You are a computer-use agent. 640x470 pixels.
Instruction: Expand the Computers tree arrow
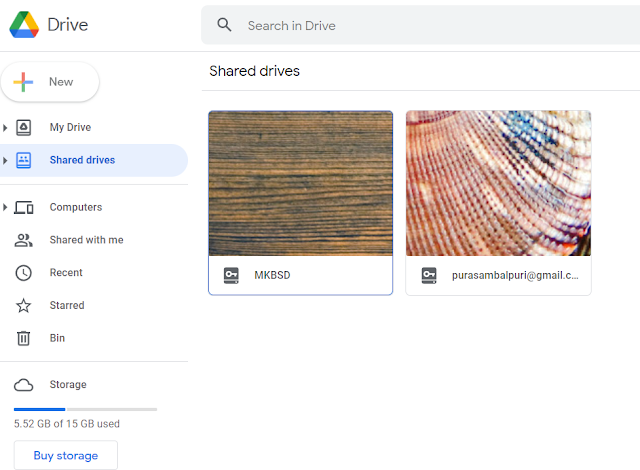pos(5,207)
